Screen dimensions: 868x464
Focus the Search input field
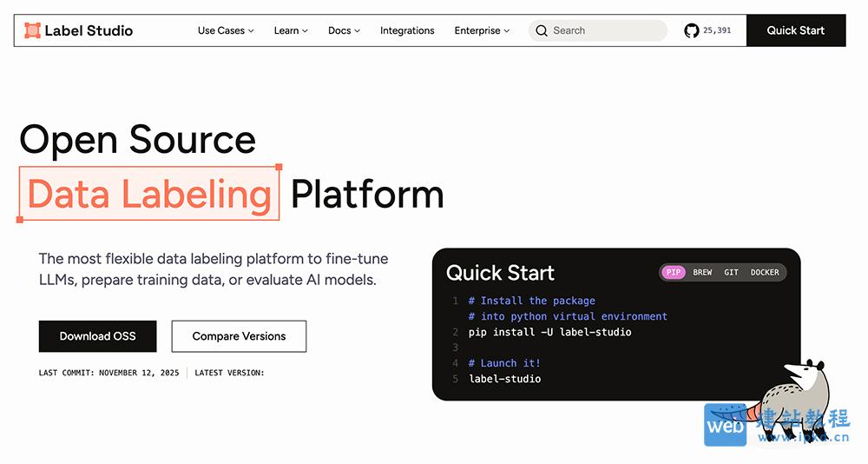(608, 30)
